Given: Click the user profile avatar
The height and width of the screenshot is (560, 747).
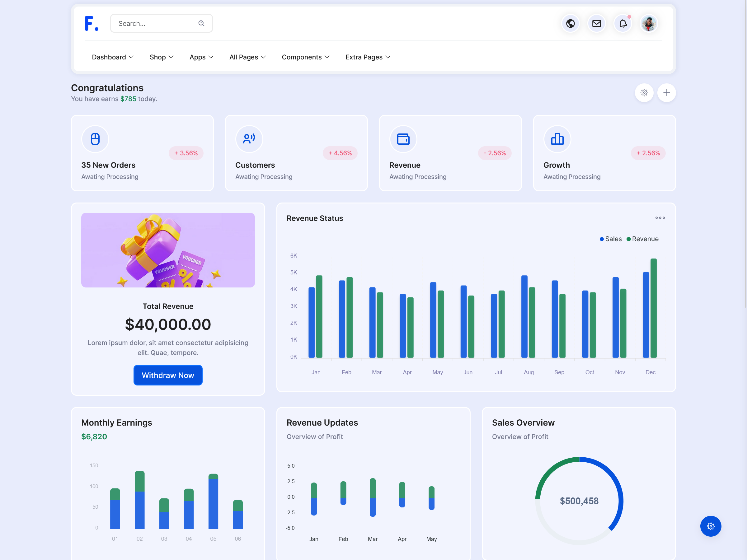Looking at the screenshot, I should (648, 23).
